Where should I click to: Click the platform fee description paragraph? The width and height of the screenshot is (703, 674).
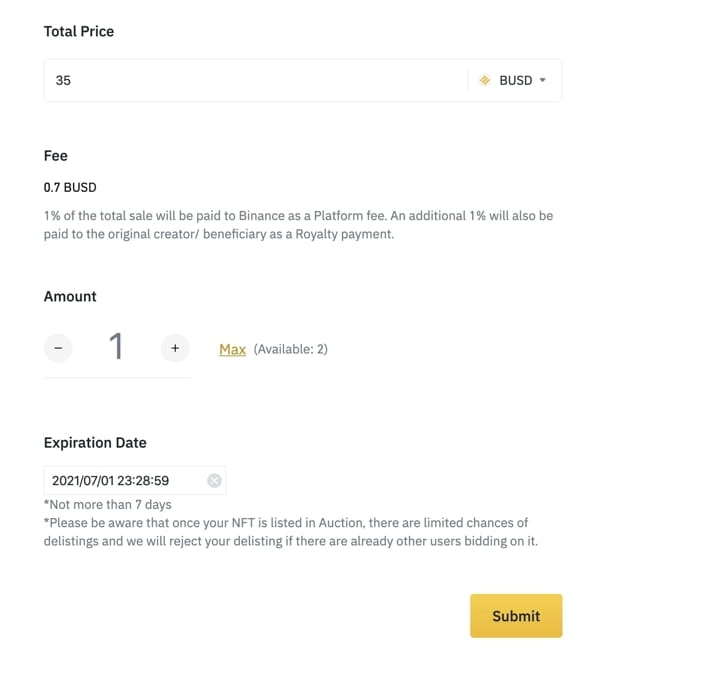pos(298,225)
